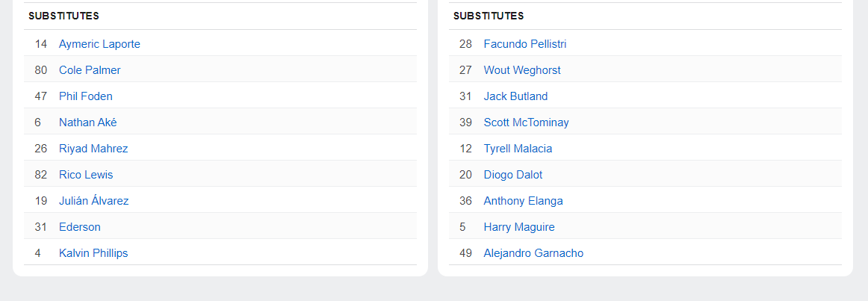The width and height of the screenshot is (868, 301).
Task: Click the right Substitutes header
Action: (x=489, y=16)
